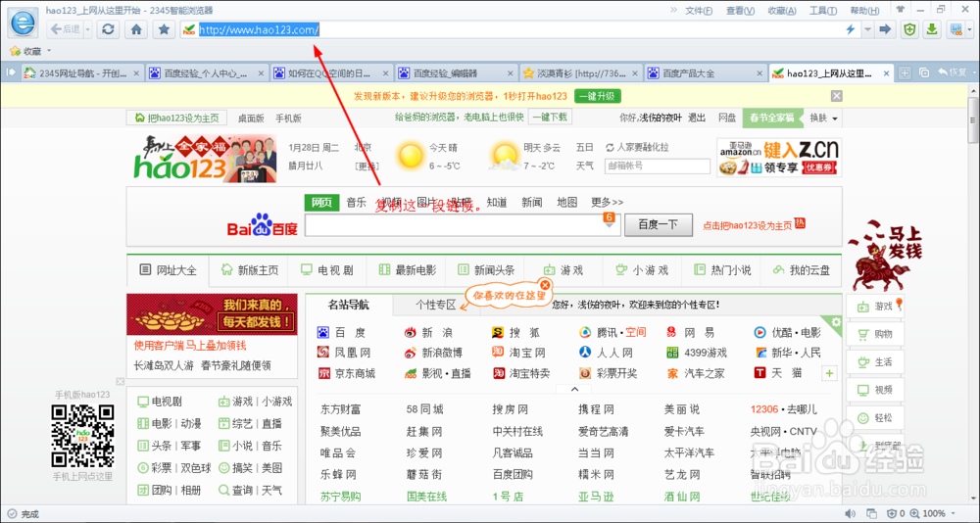Select the 音乐 search category

click(x=357, y=203)
